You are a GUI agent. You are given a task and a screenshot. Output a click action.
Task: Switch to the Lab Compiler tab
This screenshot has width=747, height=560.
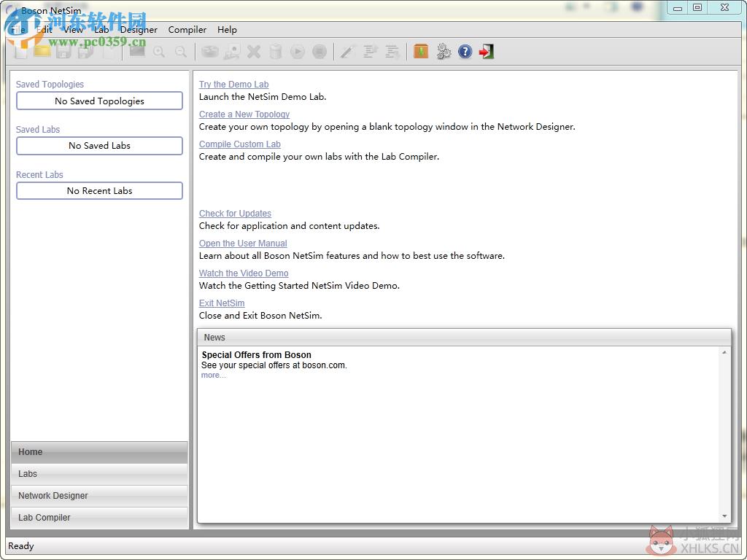click(99, 518)
